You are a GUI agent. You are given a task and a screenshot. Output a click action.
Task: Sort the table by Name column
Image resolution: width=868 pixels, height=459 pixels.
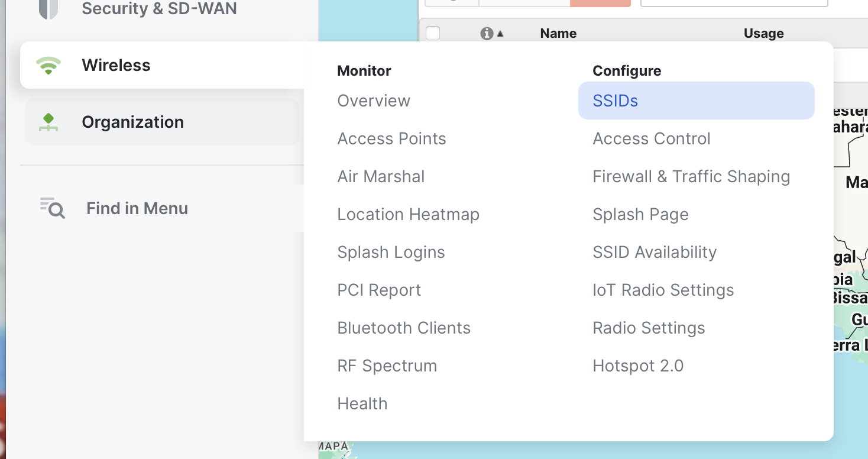[558, 34]
